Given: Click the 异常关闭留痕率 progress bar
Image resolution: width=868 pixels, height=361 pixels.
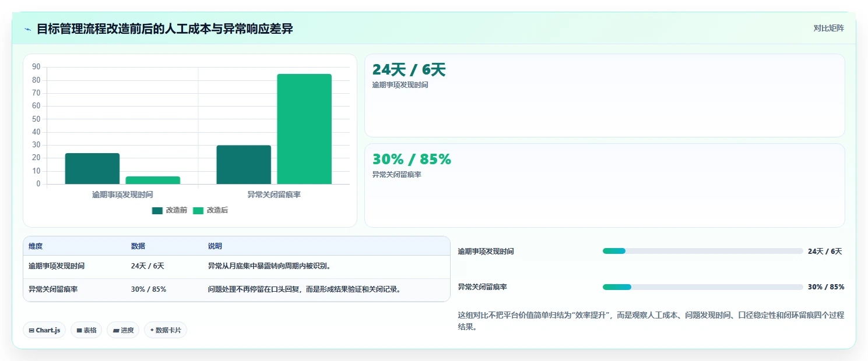Looking at the screenshot, I should click(703, 287).
